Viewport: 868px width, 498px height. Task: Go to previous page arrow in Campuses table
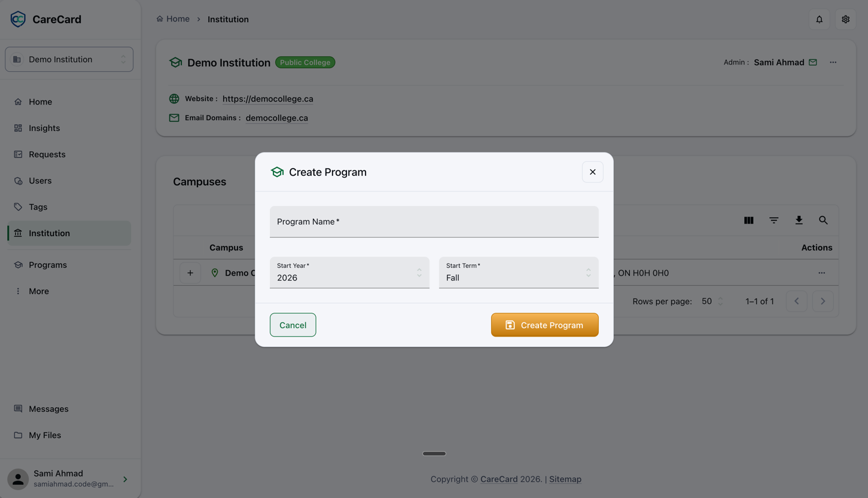[796, 301]
